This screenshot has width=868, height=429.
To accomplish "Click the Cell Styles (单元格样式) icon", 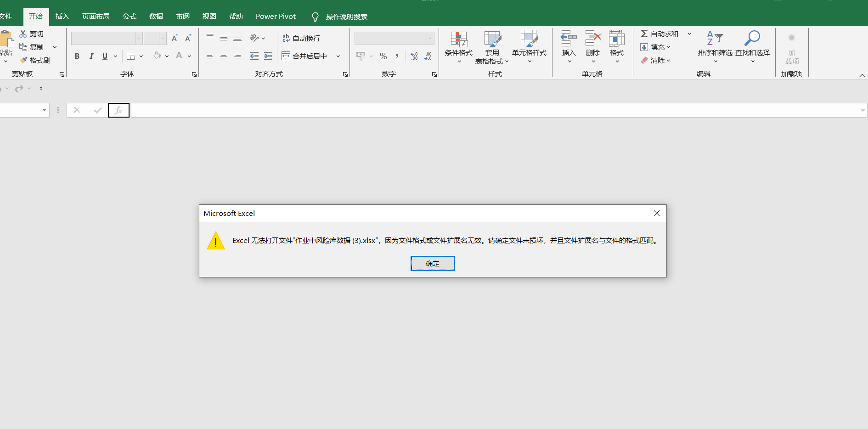I will pos(529,39).
